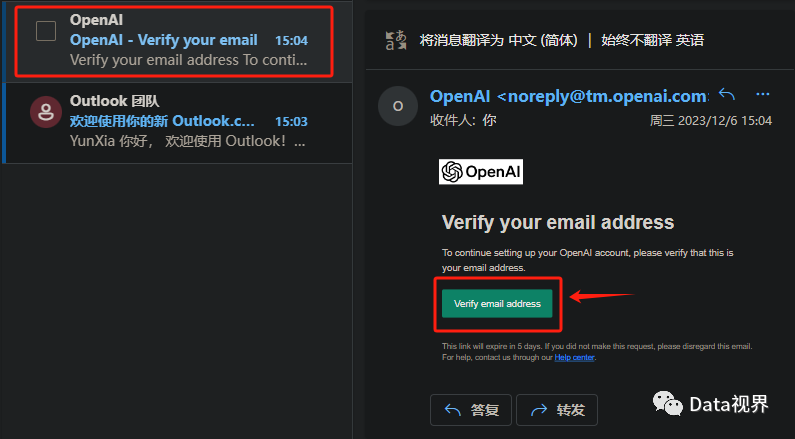The width and height of the screenshot is (795, 439).
Task: Open the Outlook 团队 welcome email
Action: (x=177, y=123)
